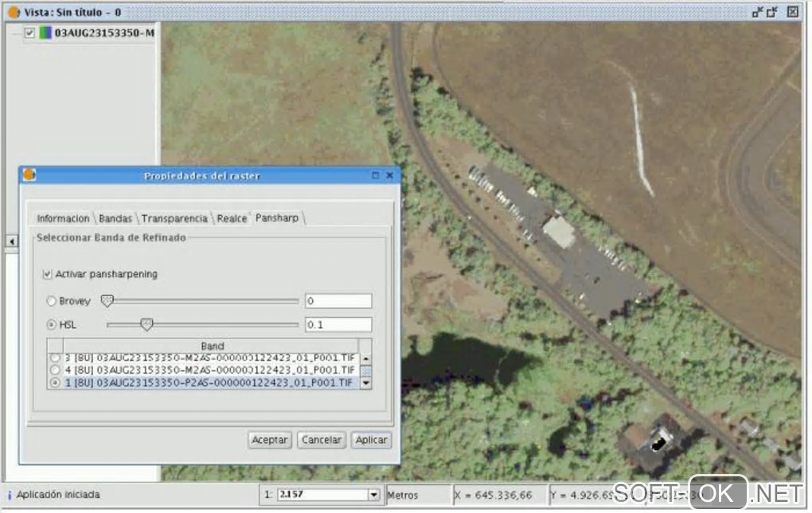
Task: Minimize the Vista: Sin titulo window
Action: [x=757, y=12]
